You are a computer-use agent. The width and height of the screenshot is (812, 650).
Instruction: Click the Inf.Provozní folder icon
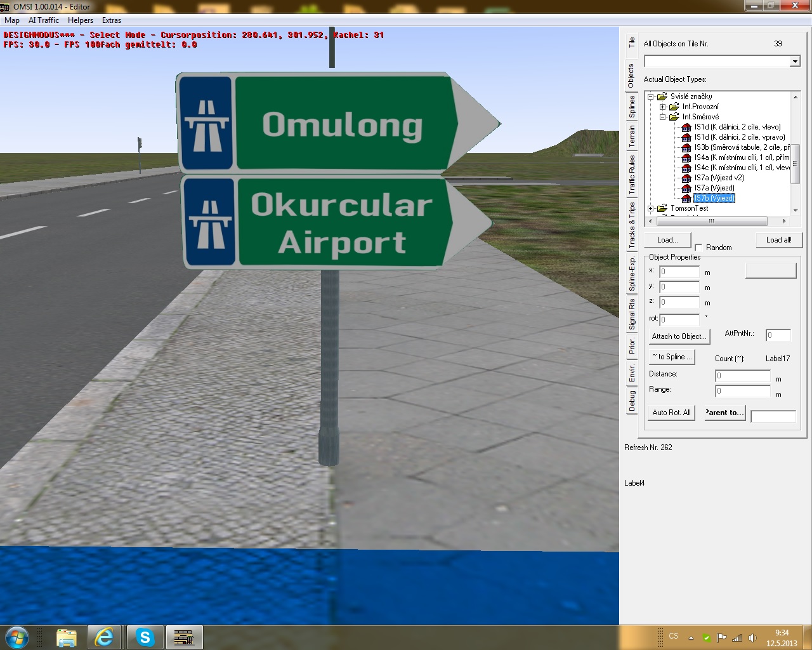674,107
